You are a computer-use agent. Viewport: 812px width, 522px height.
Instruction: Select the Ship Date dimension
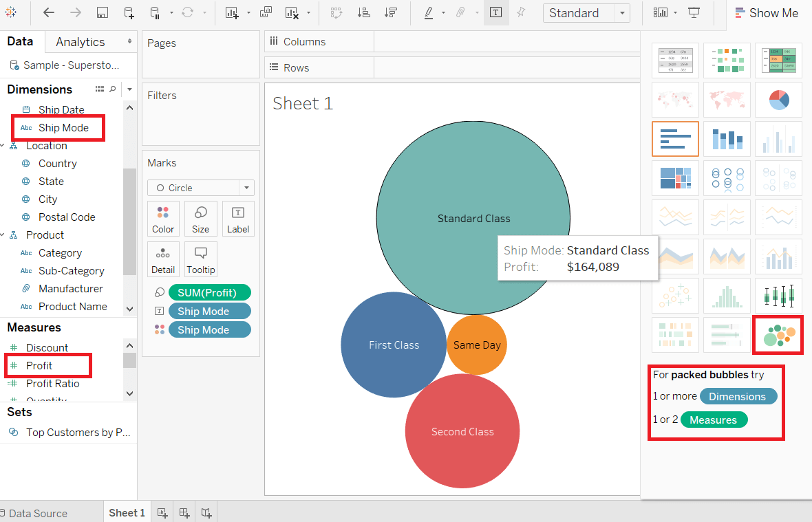61,109
